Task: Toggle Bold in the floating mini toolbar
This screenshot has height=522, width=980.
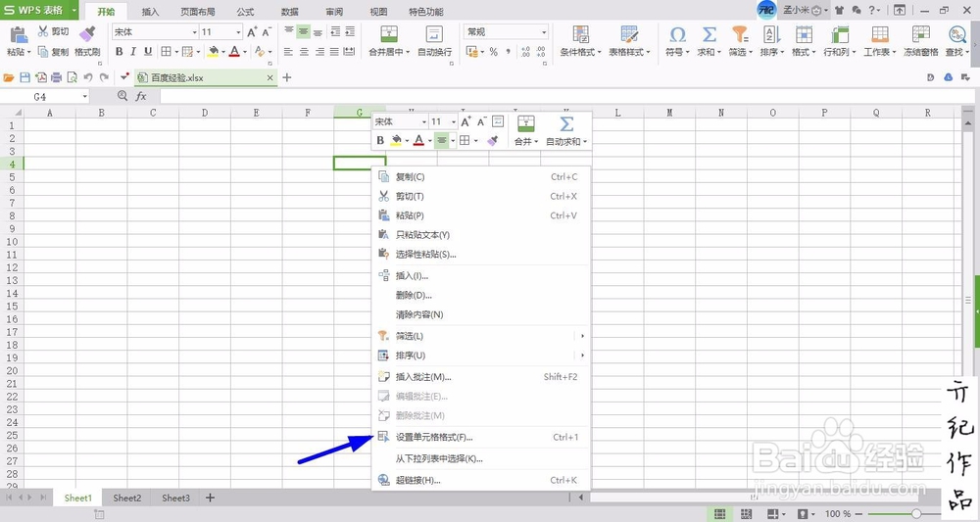Action: [380, 140]
